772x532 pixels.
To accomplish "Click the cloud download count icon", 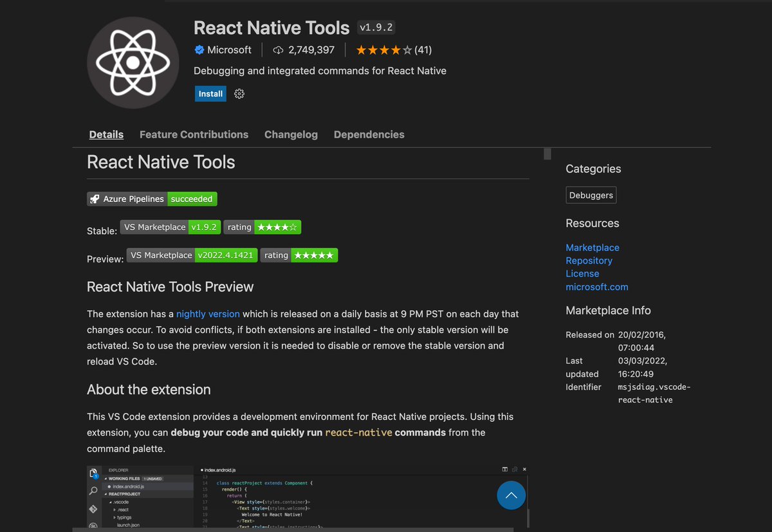I will point(279,50).
